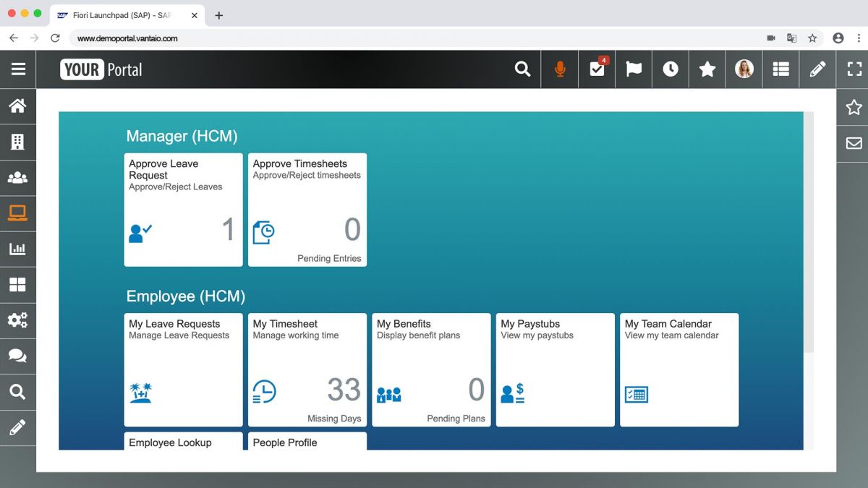Open the envelope mail icon on right panel
Viewport: 868px width, 488px height.
(854, 143)
